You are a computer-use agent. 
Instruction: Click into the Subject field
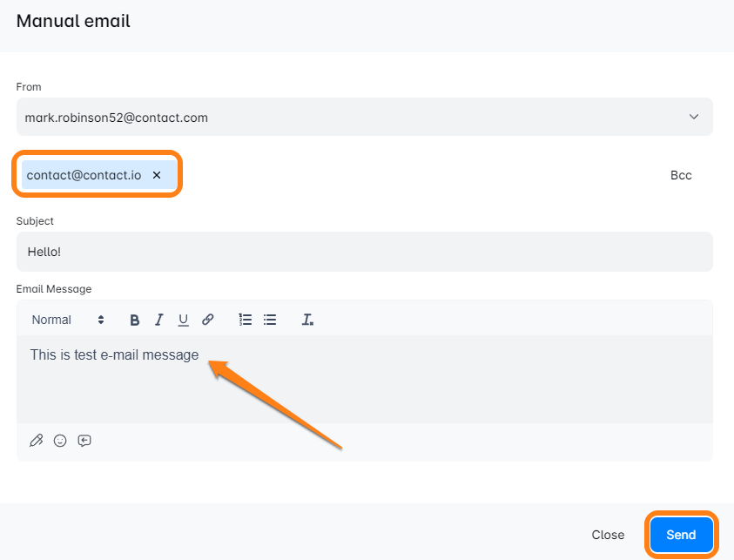pyautogui.click(x=364, y=251)
